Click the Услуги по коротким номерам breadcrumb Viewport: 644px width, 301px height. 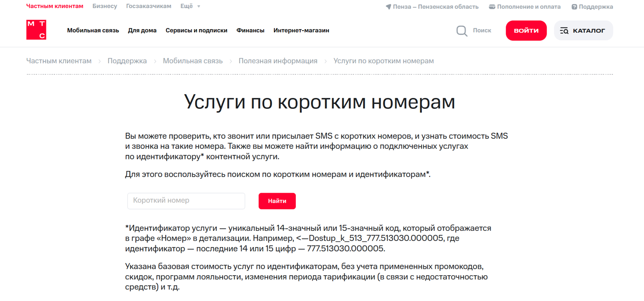point(384,61)
